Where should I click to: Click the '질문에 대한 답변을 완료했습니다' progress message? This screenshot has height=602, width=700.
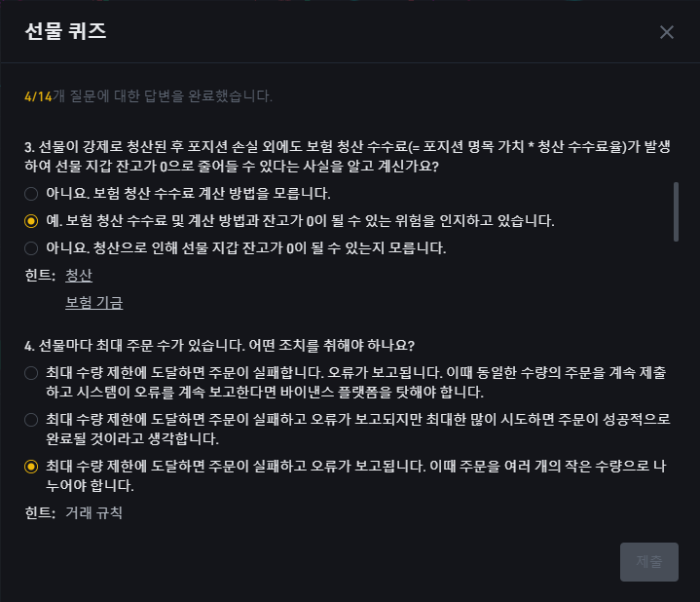163,96
